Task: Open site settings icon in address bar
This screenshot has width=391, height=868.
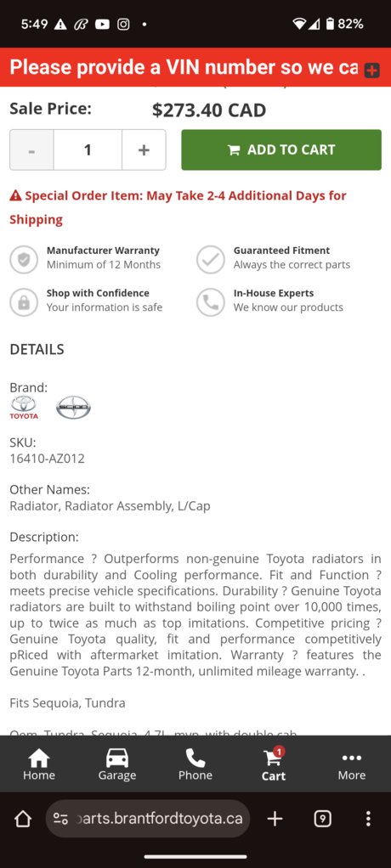Action: coord(60,819)
